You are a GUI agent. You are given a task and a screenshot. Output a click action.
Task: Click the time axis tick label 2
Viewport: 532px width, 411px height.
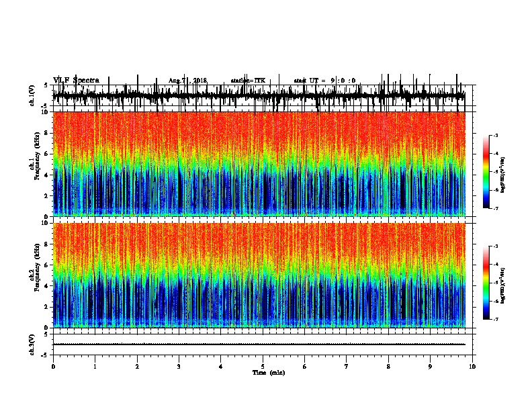click(137, 367)
